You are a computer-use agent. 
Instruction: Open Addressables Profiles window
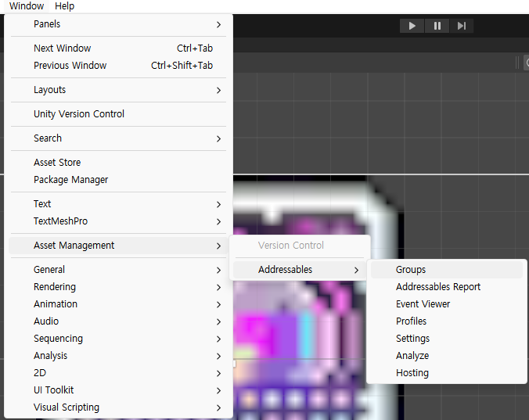(447, 321)
